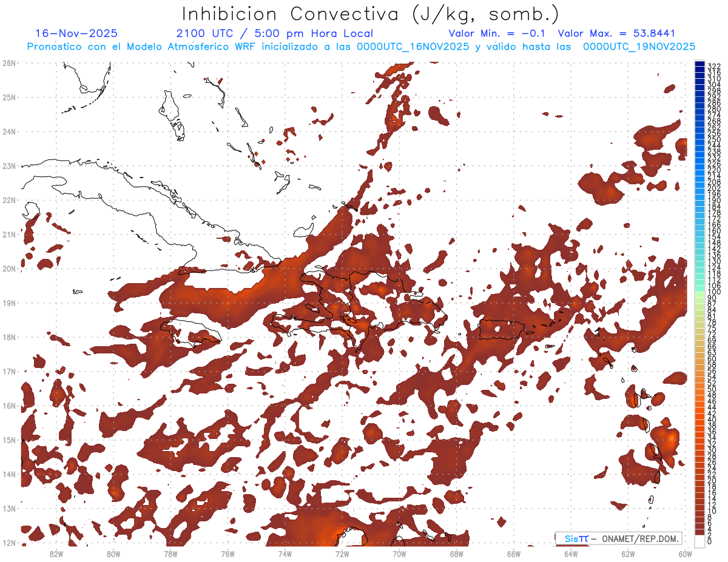The image size is (728, 562).
Task: Click the 'ONAMET/REP.DOM.' credit label
Action: click(x=640, y=539)
